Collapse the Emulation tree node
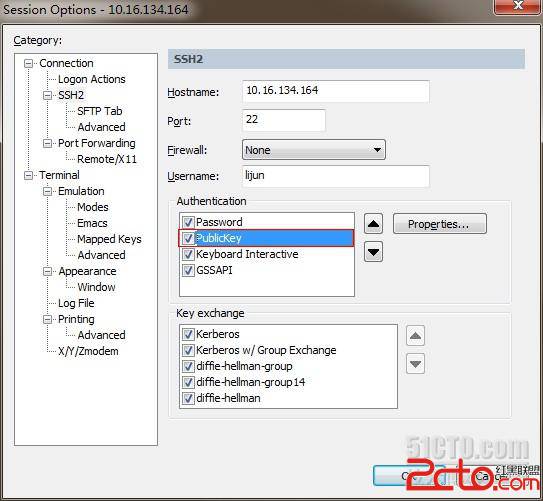Image resolution: width=543 pixels, height=501 pixels. point(47,191)
